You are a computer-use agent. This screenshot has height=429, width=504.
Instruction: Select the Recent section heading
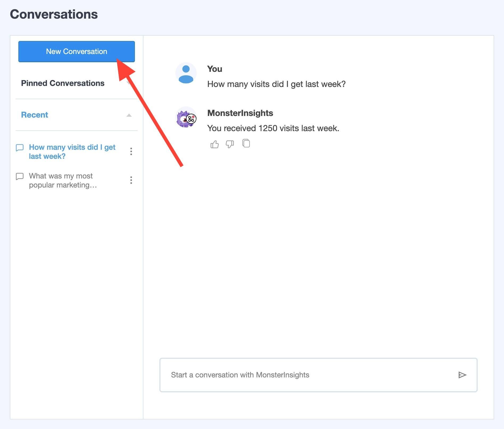[35, 115]
